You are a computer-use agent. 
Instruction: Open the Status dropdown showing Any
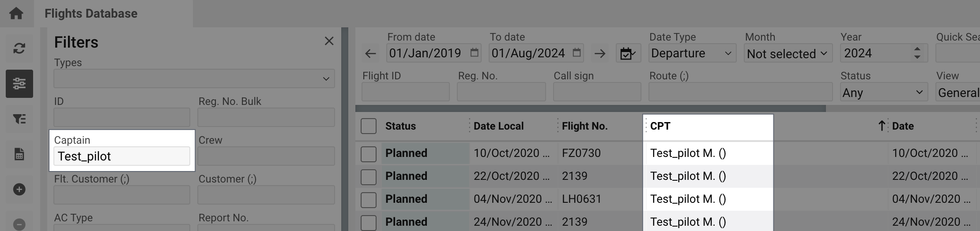pos(883,93)
